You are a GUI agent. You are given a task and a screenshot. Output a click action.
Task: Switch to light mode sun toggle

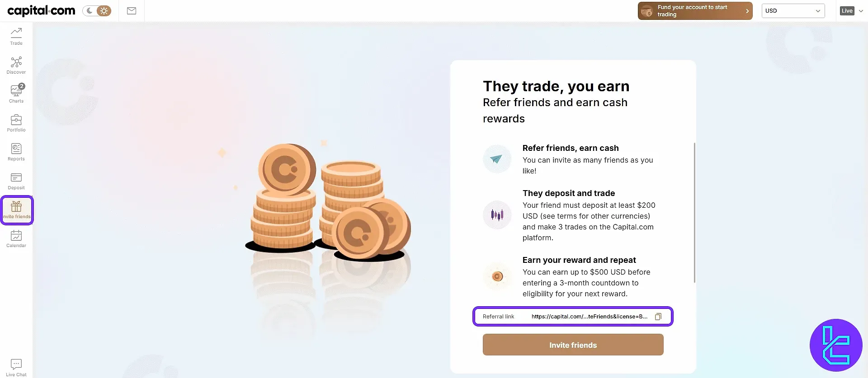[x=104, y=11]
